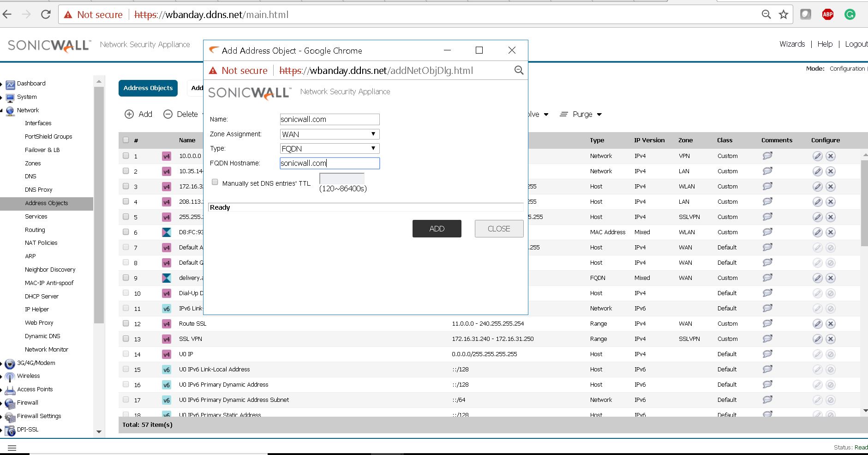This screenshot has height=455, width=868.
Task: Click the FQDN Hostname input field
Action: pos(329,163)
